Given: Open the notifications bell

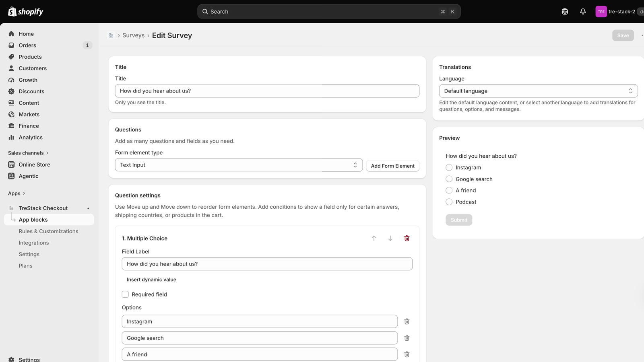Looking at the screenshot, I should [583, 12].
